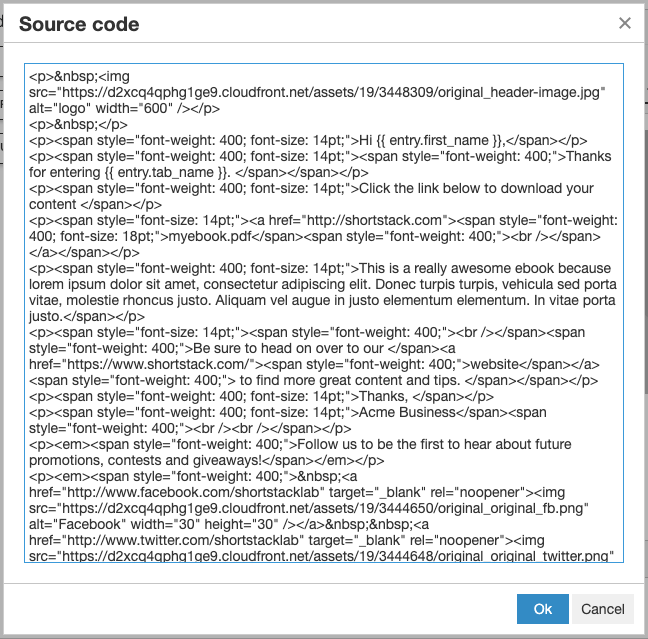Click the 'https://www.shortstack.com/' href line

[314, 365]
